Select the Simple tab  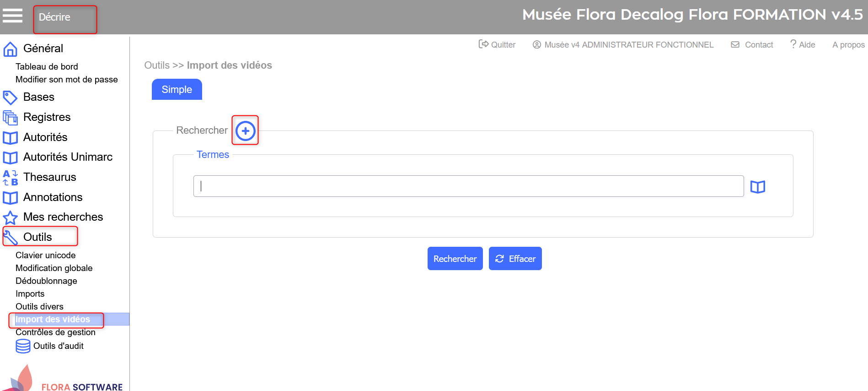tap(177, 89)
